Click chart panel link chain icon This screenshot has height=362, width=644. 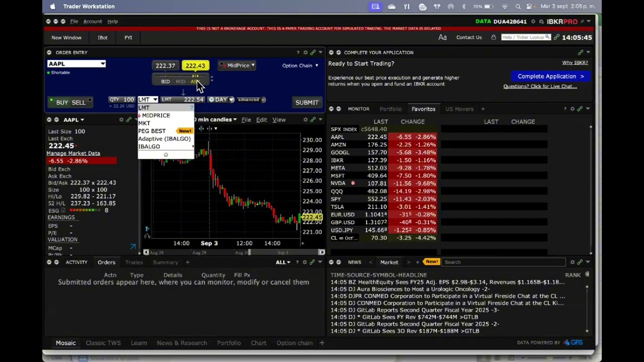312,120
